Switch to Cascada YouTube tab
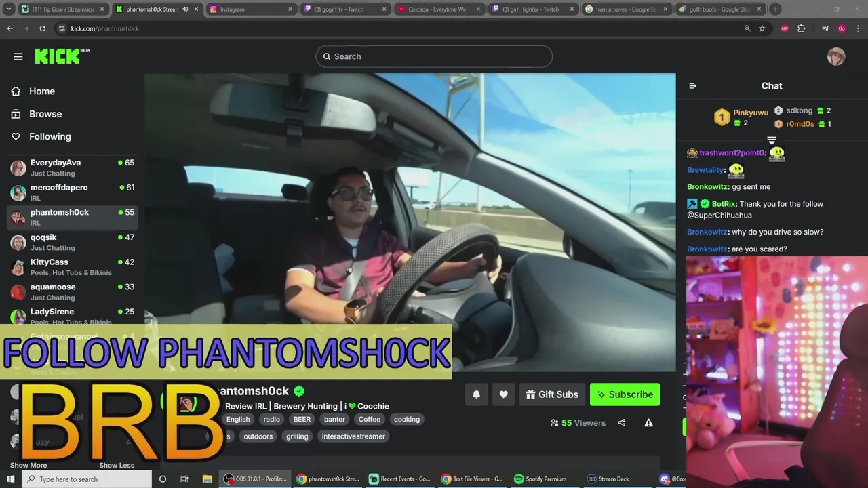868x488 pixels. coord(439,9)
